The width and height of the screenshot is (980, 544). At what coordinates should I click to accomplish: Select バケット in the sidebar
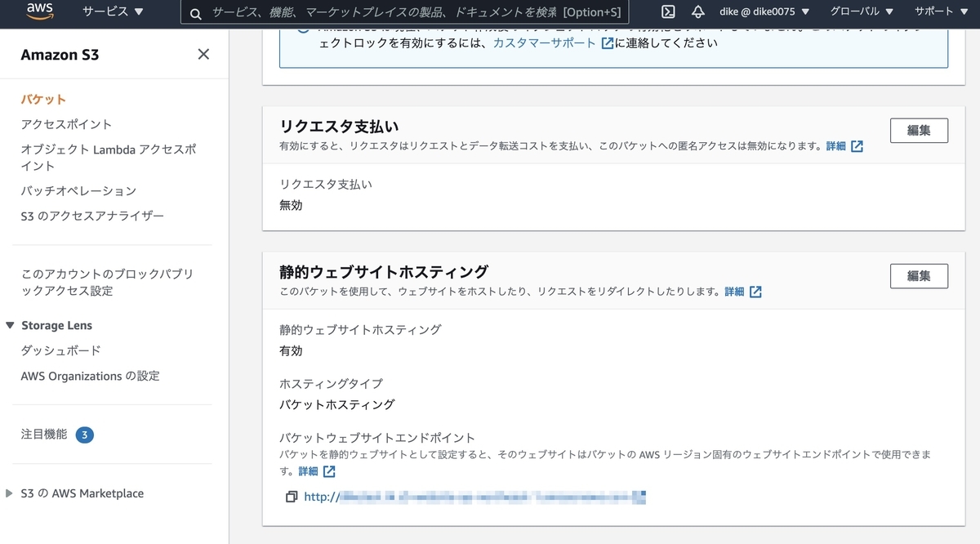43,99
